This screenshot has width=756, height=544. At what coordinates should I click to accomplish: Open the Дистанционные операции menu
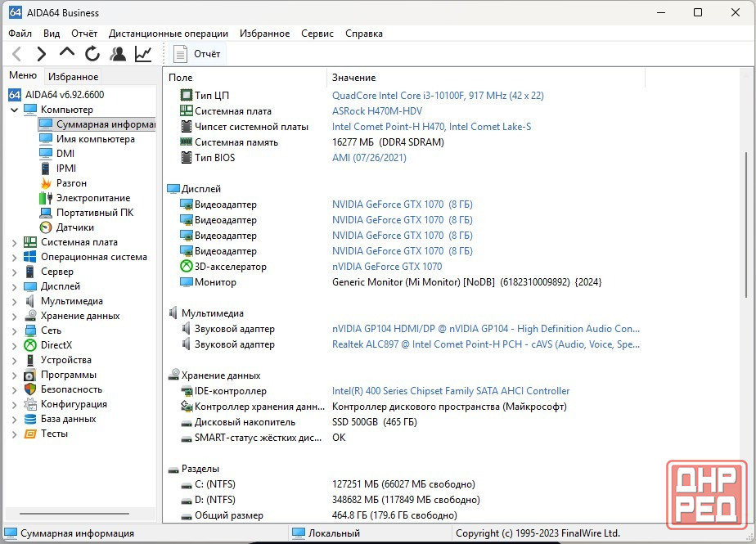[169, 34]
